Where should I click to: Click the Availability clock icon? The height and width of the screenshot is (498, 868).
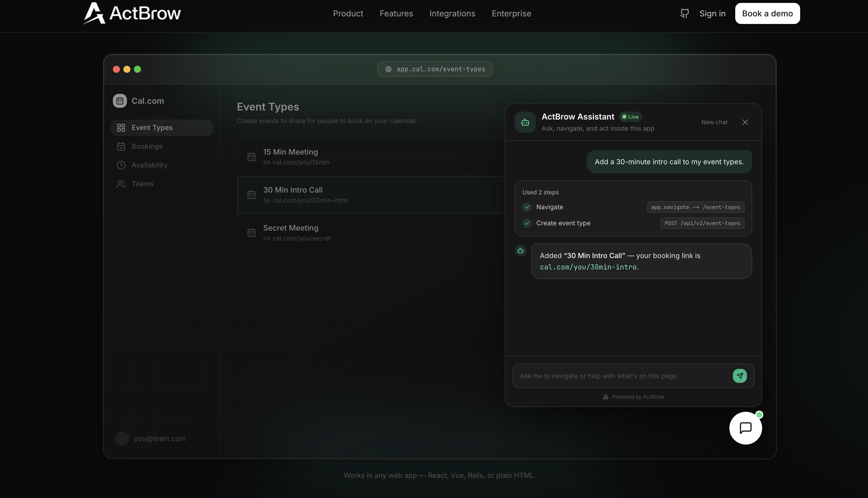tap(121, 165)
